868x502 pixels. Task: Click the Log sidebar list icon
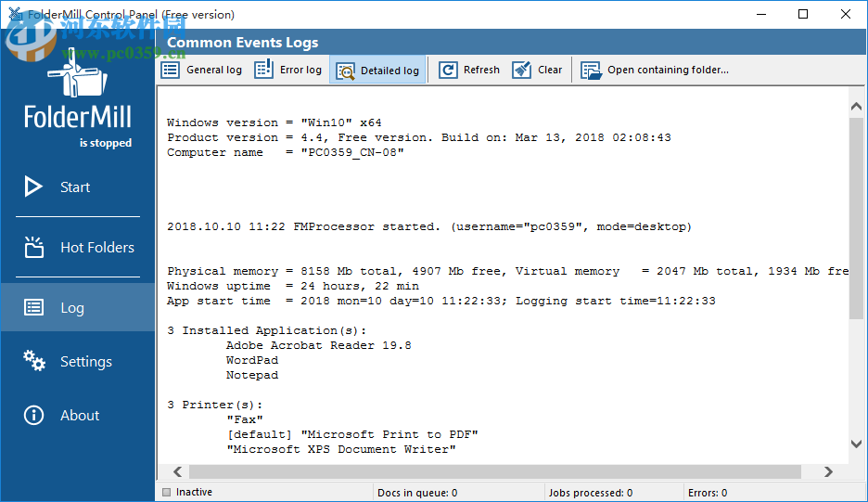point(33,307)
